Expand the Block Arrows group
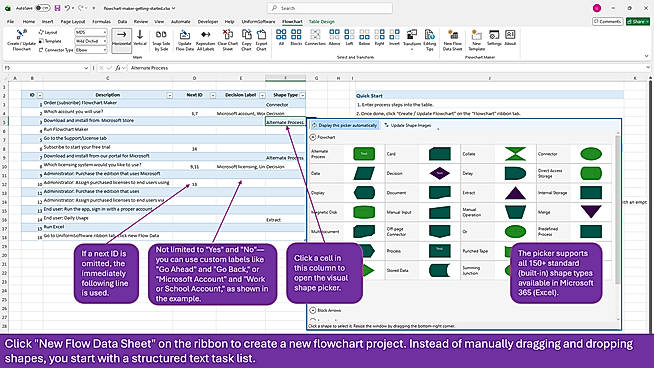This screenshot has width=654, height=368. [313, 310]
